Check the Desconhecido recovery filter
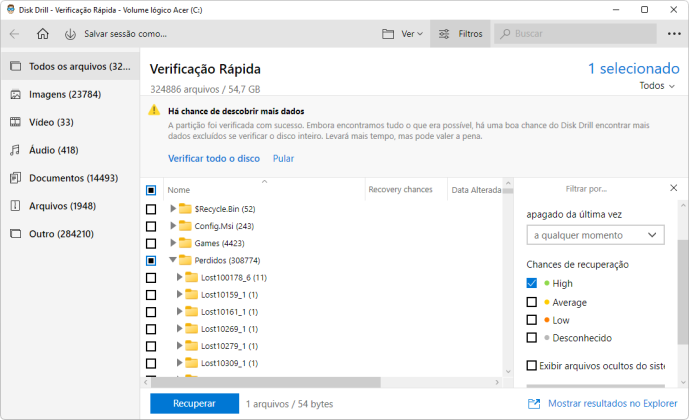689x420 pixels. click(x=532, y=337)
